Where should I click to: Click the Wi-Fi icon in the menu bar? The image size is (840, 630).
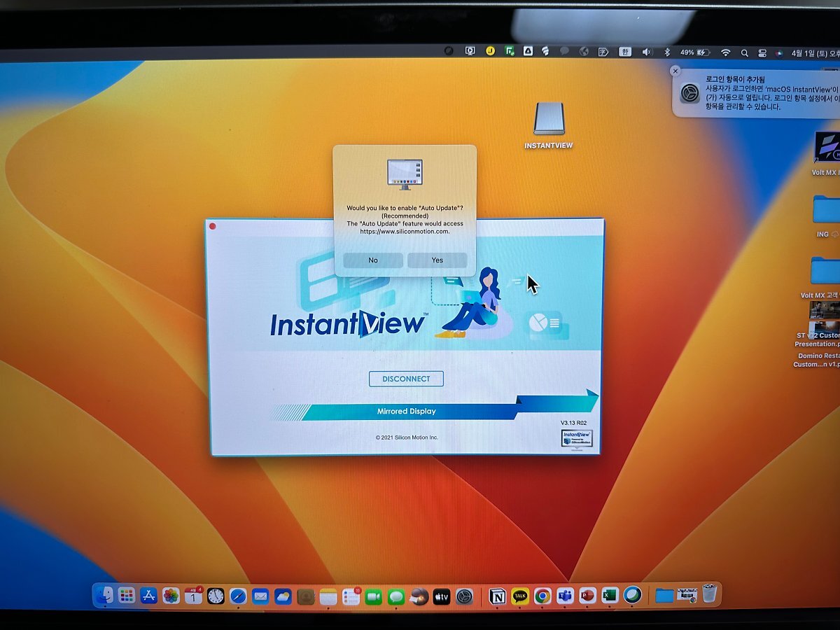pos(726,52)
